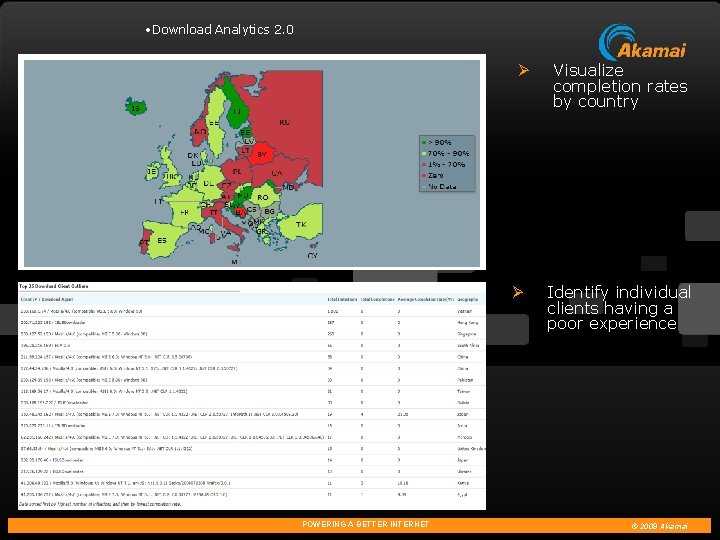Select Sweden (SE) on the map

[214, 123]
